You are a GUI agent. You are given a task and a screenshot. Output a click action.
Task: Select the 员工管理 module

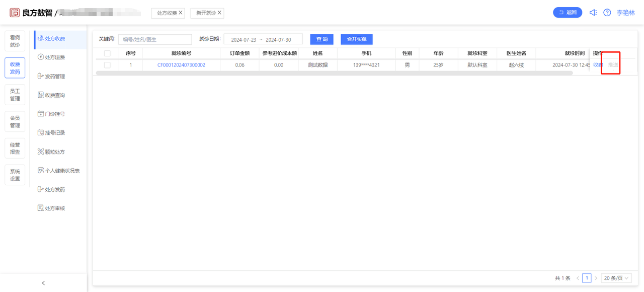15,95
